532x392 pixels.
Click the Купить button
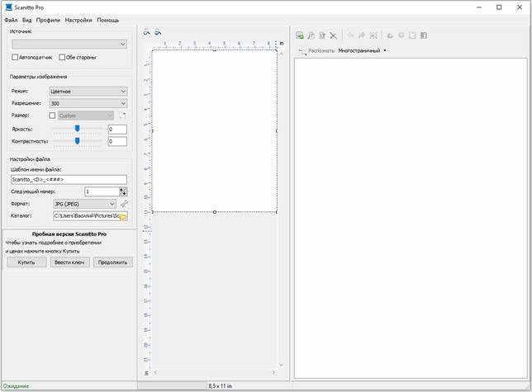26,262
